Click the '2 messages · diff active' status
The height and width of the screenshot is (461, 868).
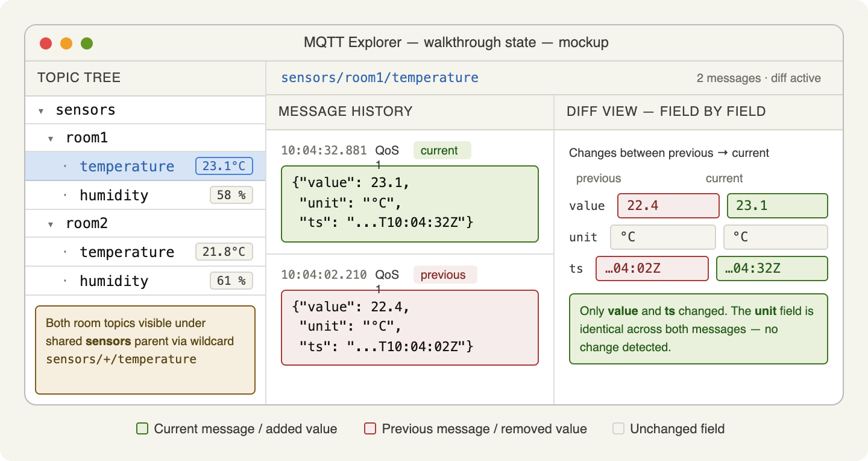(x=759, y=78)
